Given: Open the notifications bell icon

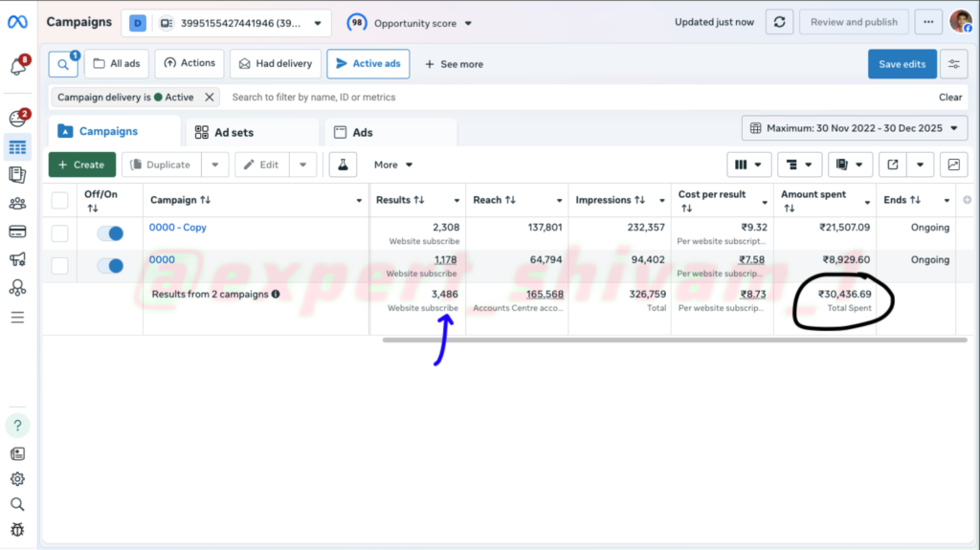Looking at the screenshot, I should point(17,66).
